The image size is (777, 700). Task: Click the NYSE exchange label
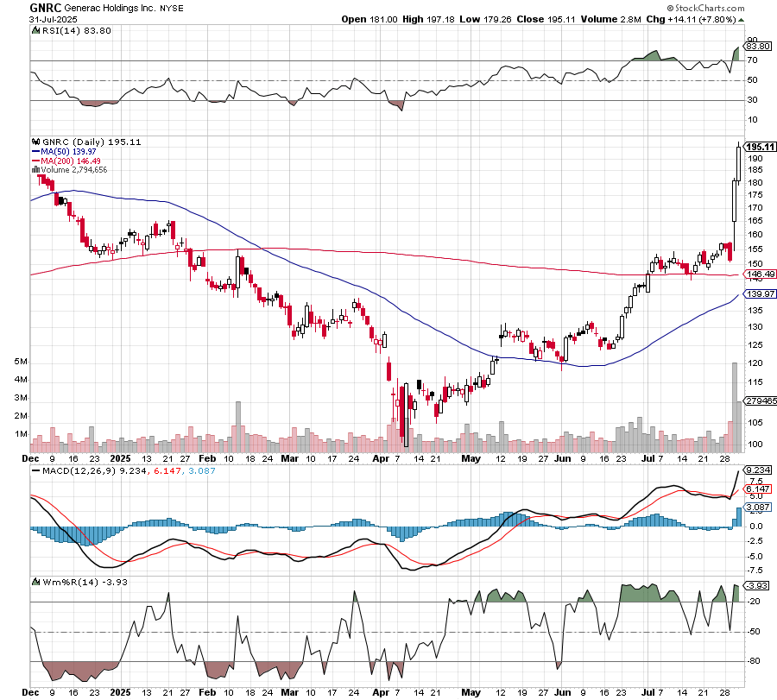[x=172, y=9]
